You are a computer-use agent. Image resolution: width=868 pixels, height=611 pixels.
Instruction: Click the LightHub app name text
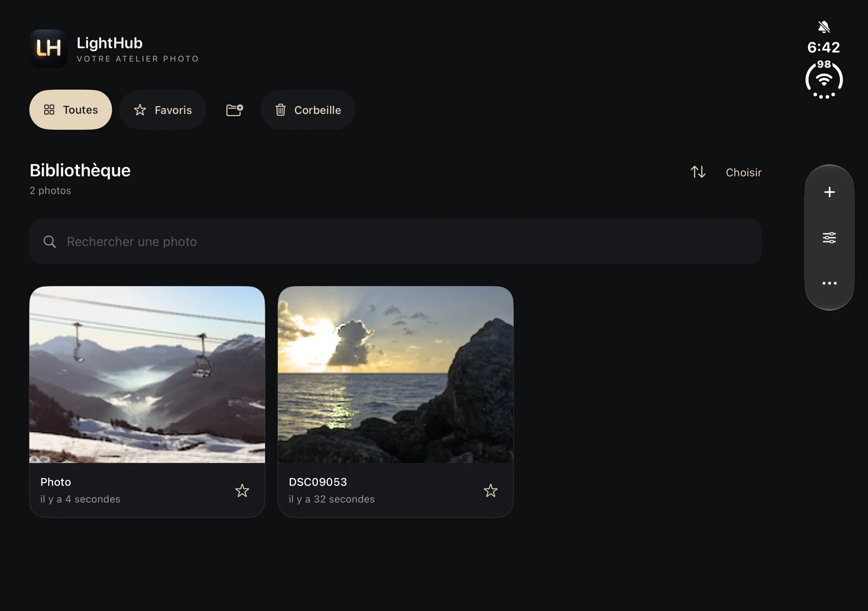[x=110, y=43]
